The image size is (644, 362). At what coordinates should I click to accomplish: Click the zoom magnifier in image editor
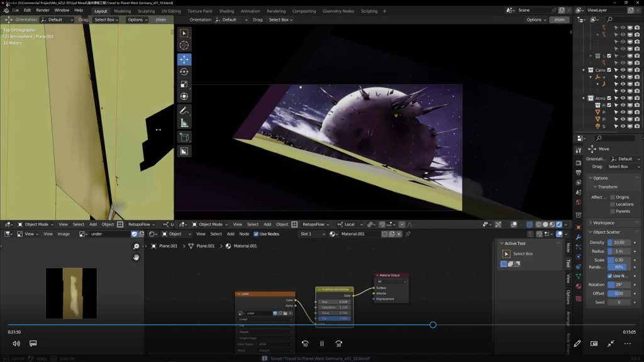pos(136,246)
